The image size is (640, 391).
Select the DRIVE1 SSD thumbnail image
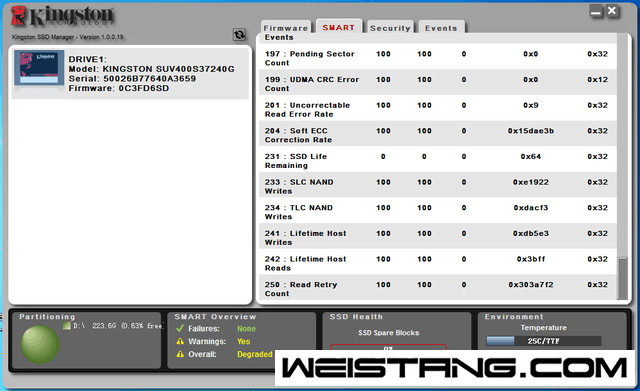click(x=39, y=68)
